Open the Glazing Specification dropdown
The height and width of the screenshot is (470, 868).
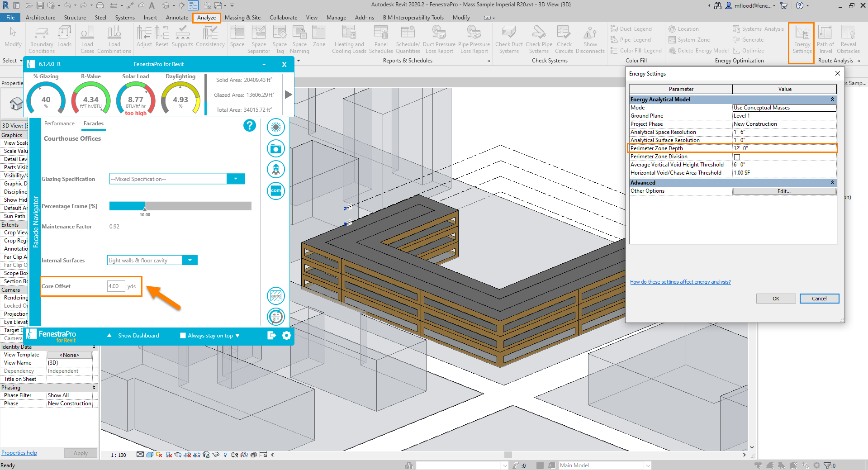click(236, 179)
